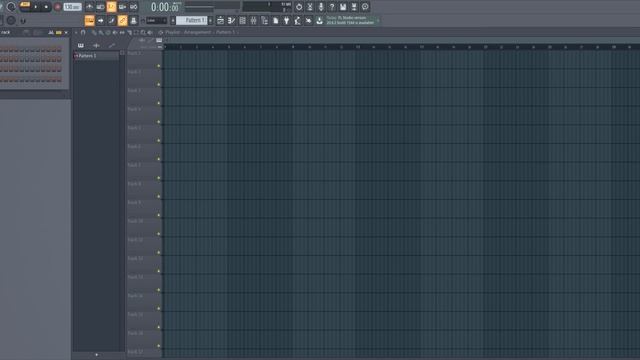
Task: Mute Track 10 with its green dot
Action: click(159, 234)
